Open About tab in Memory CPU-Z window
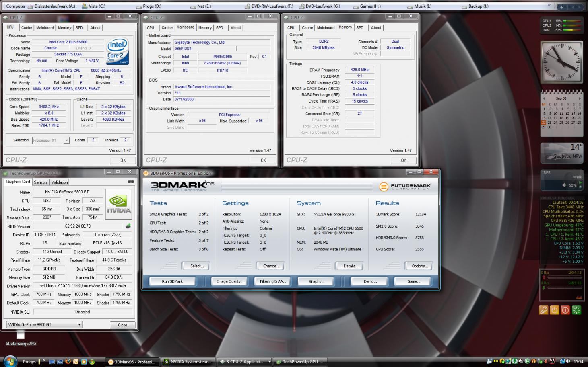The height and width of the screenshot is (367, 588). (376, 28)
